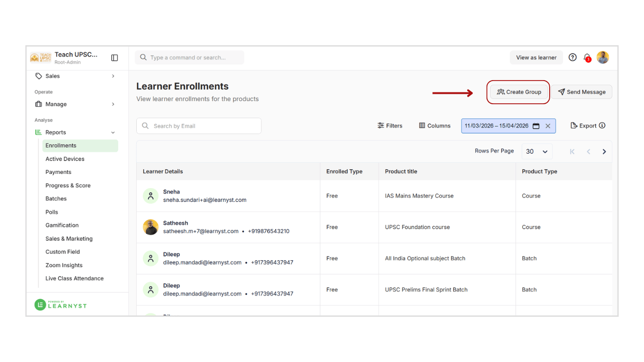Open the user profile avatar

pos(603,58)
